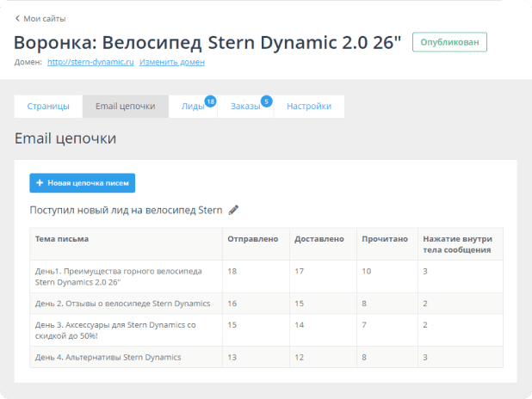Click read count 7 for День 3

364,325
